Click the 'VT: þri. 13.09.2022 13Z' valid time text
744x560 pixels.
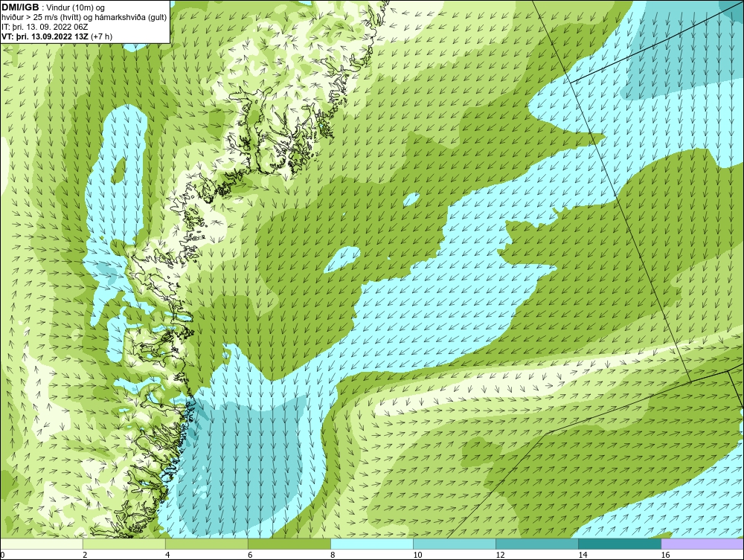[x=44, y=36]
